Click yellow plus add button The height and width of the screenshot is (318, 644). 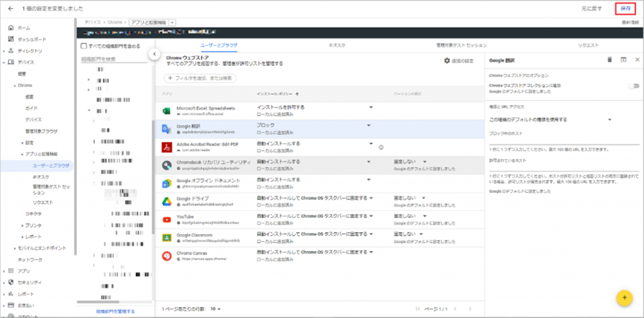coord(625,297)
